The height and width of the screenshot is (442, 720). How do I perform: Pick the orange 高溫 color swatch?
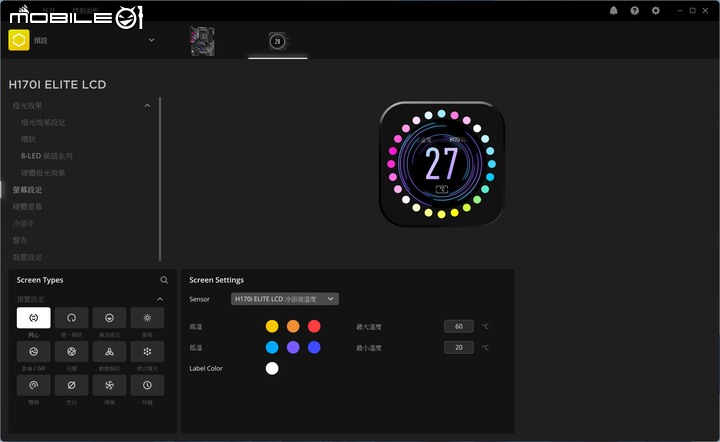[x=293, y=326]
